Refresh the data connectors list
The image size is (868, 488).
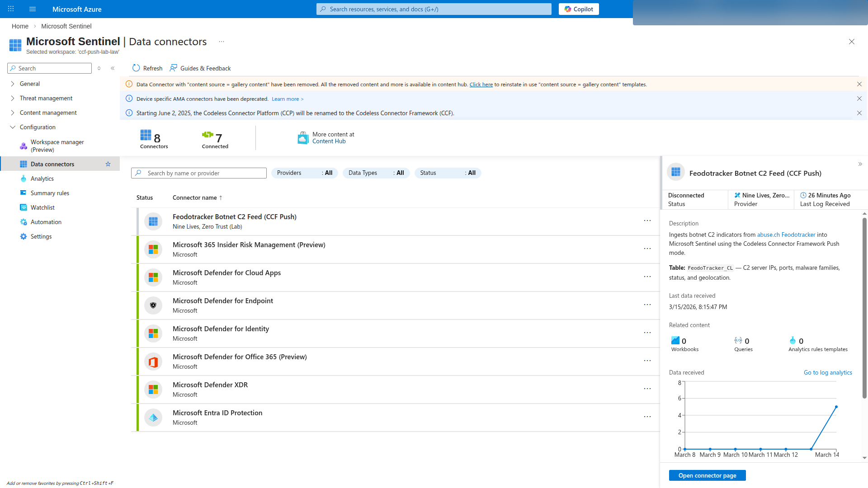pos(146,68)
